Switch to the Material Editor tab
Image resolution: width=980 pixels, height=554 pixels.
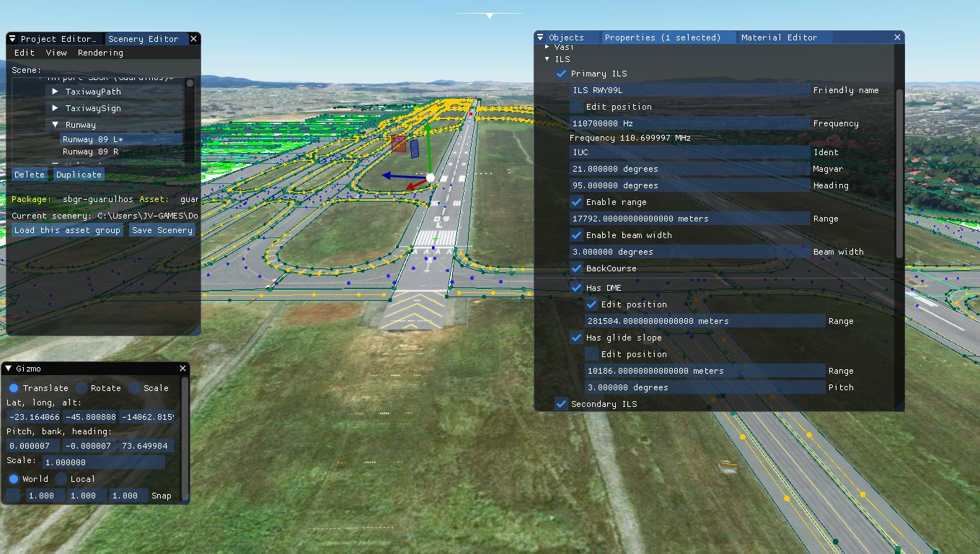pos(779,38)
